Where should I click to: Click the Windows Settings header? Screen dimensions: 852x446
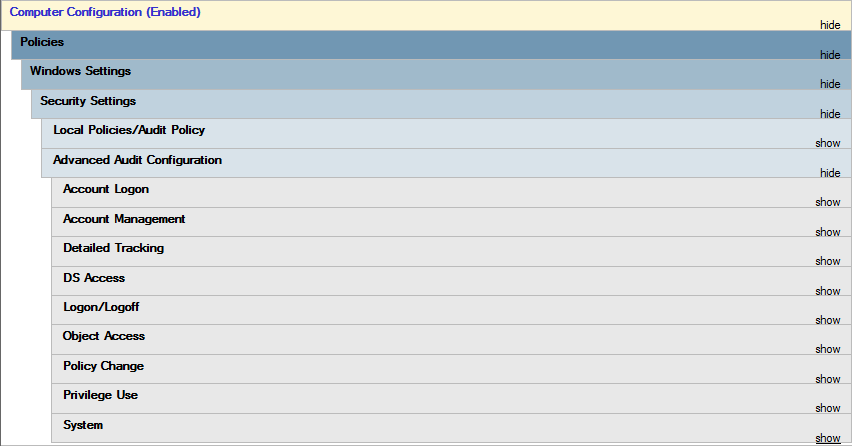pyautogui.click(x=80, y=71)
